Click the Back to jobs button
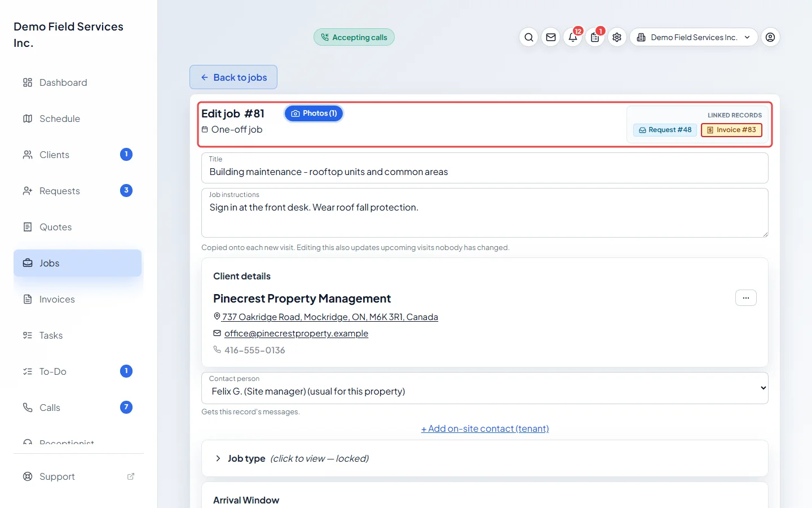The image size is (812, 508). point(233,77)
